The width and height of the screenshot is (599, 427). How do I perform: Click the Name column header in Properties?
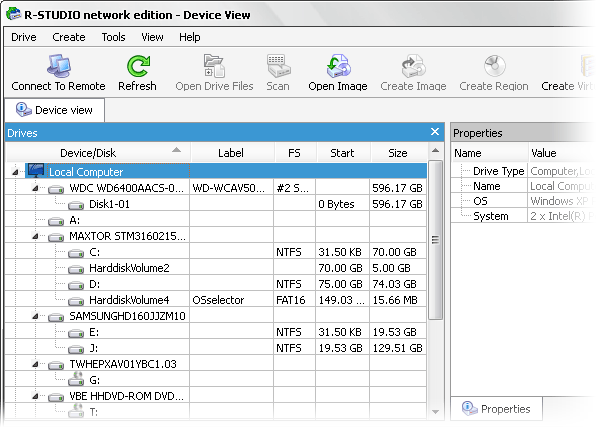(489, 153)
